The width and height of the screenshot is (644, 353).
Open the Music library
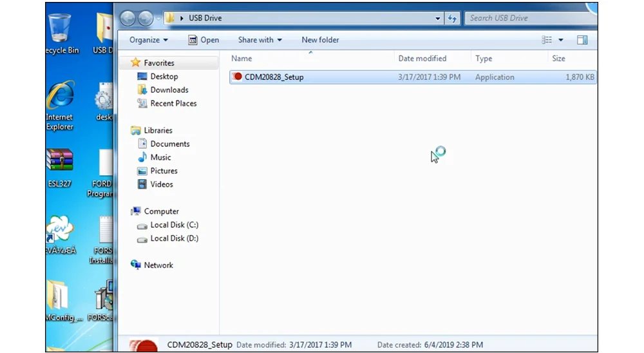pos(160,157)
